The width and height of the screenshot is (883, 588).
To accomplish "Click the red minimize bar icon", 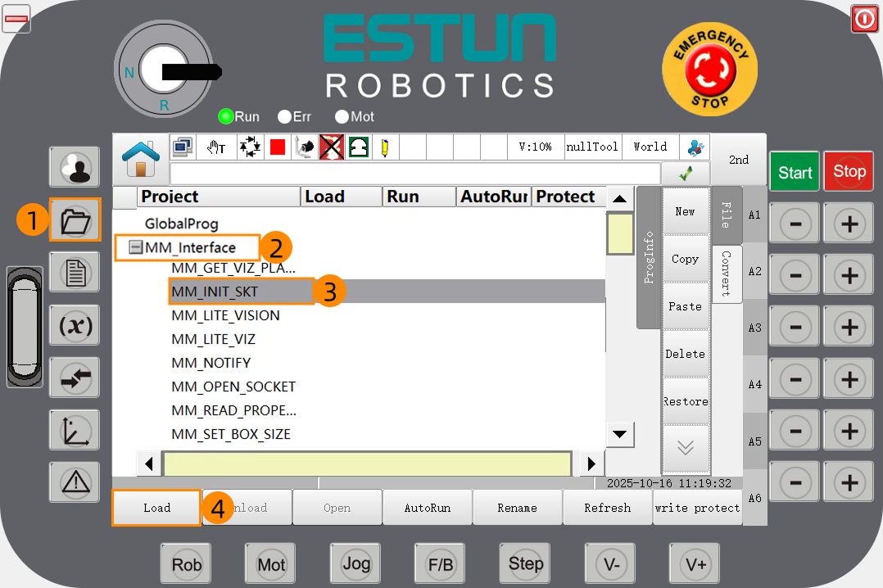I will pos(16,19).
